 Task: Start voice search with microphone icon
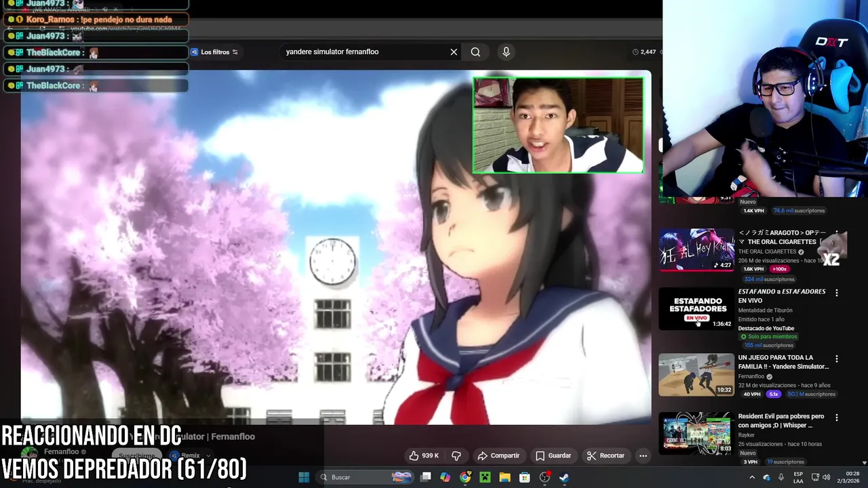click(506, 52)
